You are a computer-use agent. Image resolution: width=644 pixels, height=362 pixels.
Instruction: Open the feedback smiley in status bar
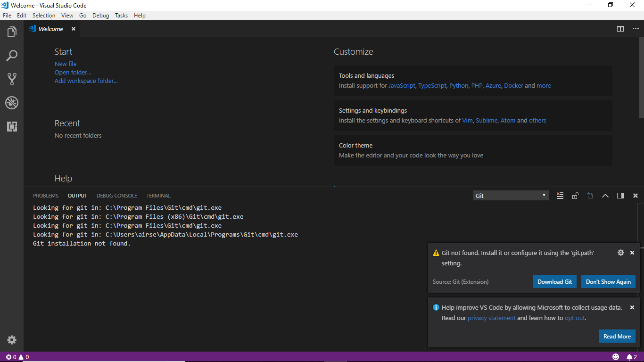pyautogui.click(x=616, y=357)
